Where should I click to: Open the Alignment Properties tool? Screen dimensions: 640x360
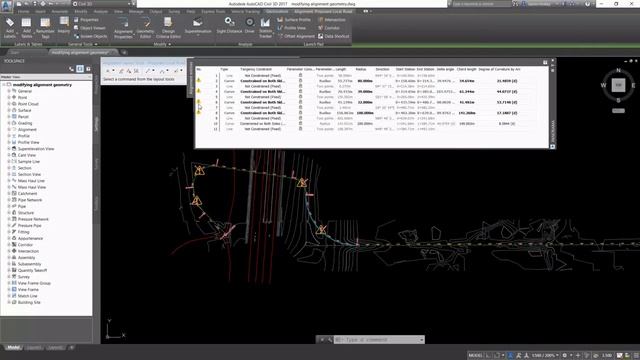coord(123,28)
